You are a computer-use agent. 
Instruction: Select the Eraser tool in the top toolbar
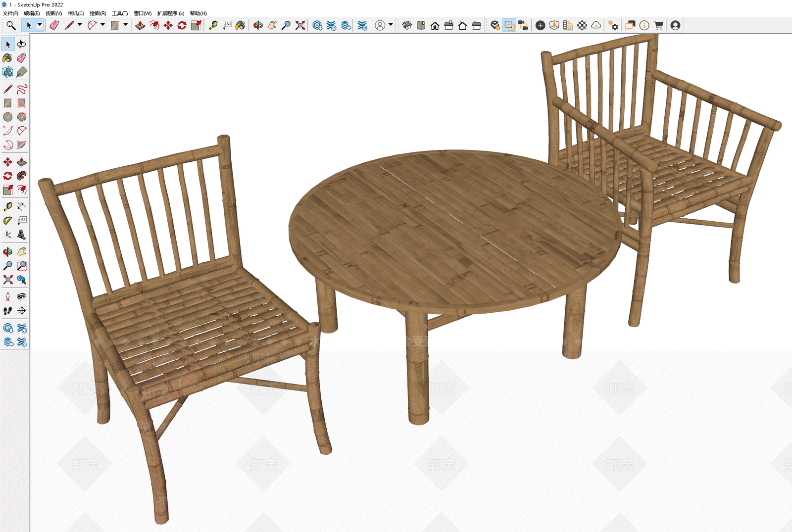(54, 25)
